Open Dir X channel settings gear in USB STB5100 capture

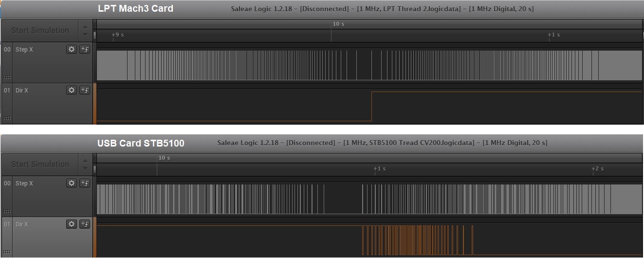tap(72, 224)
